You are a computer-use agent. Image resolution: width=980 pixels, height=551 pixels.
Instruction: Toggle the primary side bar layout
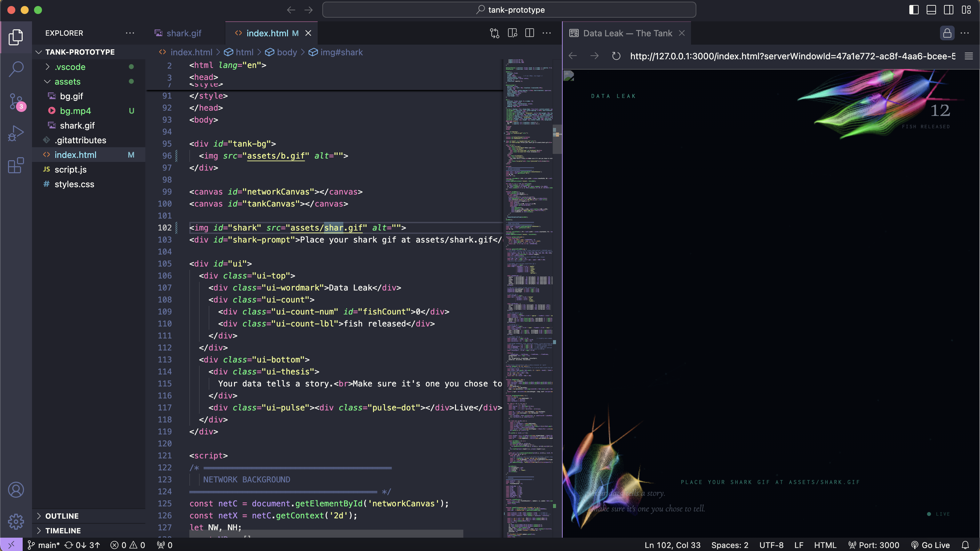914,10
